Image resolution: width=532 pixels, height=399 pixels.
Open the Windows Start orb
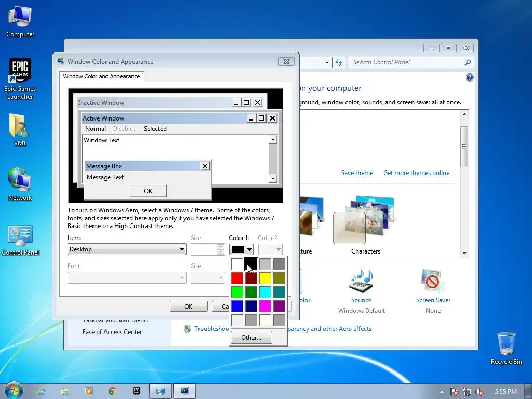[x=14, y=391]
